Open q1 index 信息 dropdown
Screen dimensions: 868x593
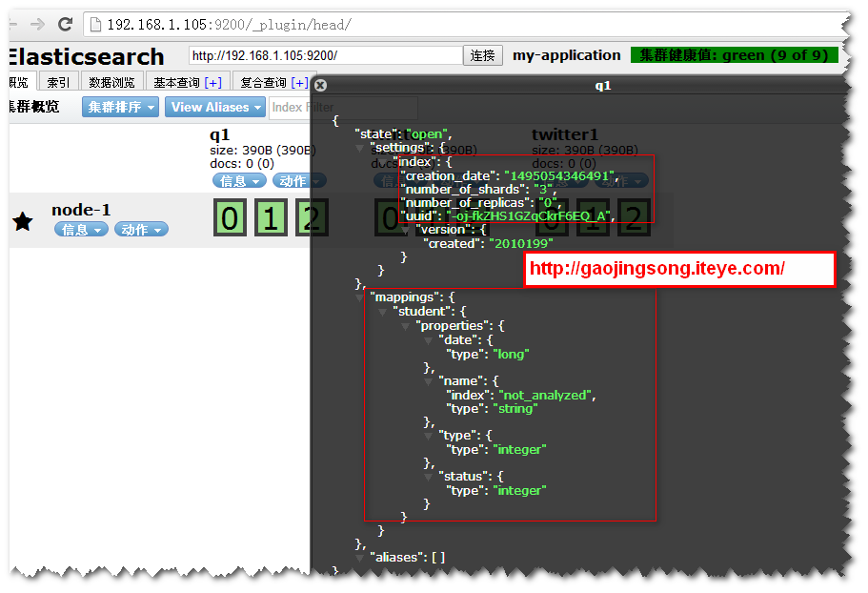[239, 180]
